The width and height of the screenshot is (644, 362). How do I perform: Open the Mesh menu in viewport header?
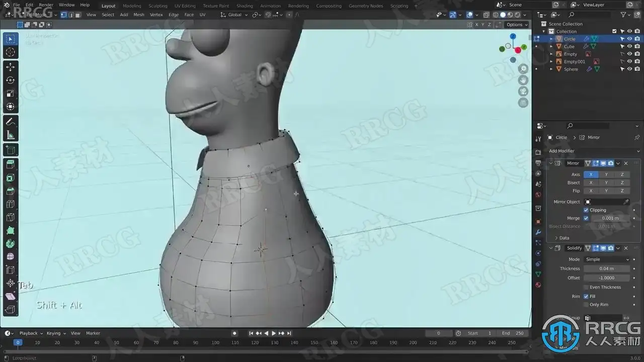coord(139,15)
